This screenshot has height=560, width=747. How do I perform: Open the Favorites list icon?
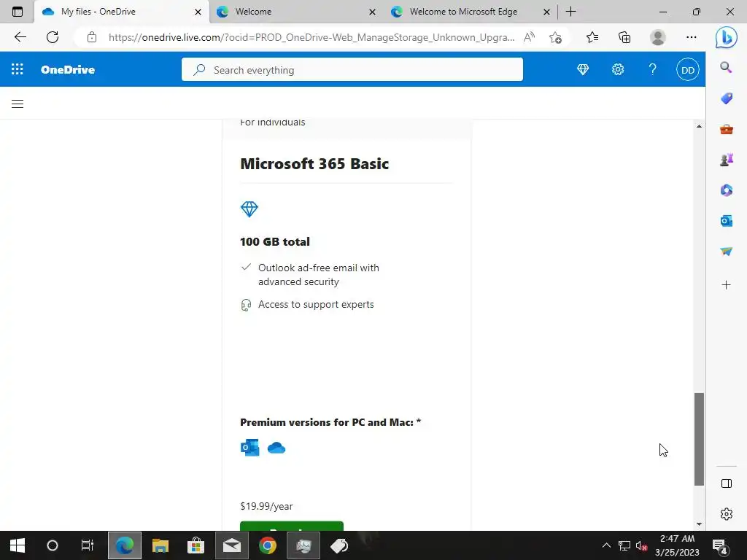[592, 37]
